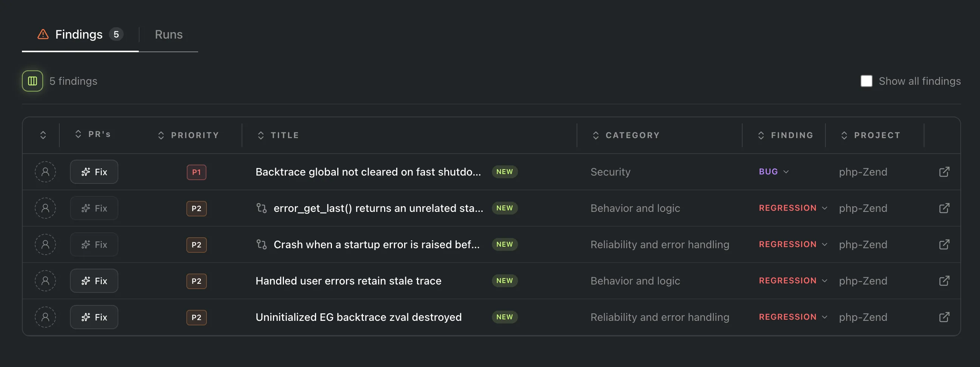Screen dimensions: 980x367
Task: Sort by the first unlabeled column arrows
Action: tap(43, 135)
